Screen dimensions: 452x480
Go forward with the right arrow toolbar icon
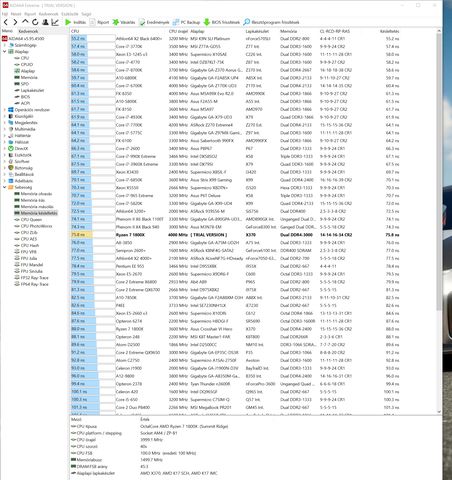[15, 22]
